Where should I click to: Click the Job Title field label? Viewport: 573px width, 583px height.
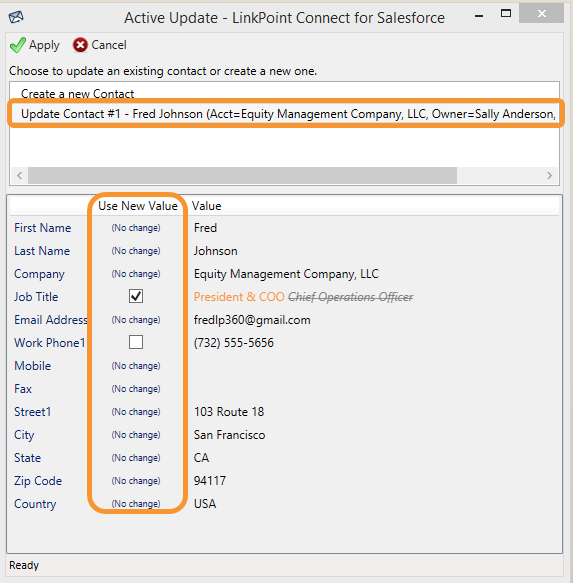(x=36, y=297)
